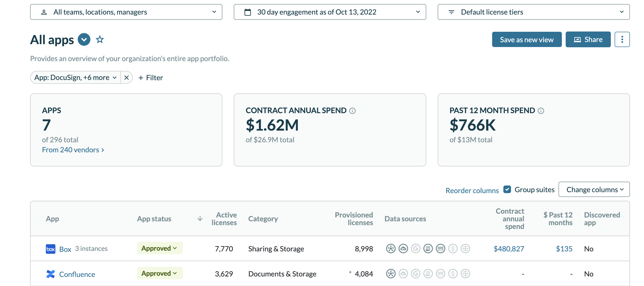The height and width of the screenshot is (286, 644).
Task: Click the info icon beside Contract Annual Spend
Action: 352,111
